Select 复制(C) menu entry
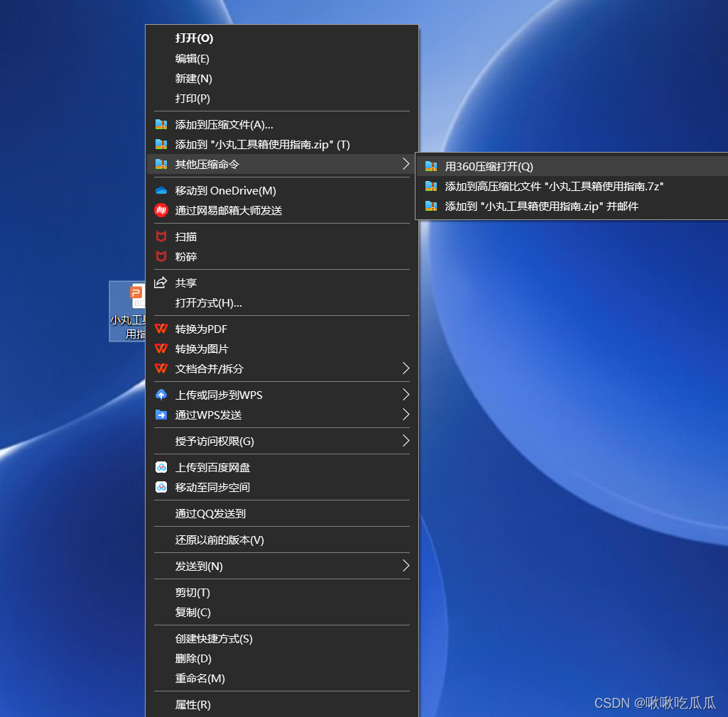 (x=282, y=612)
